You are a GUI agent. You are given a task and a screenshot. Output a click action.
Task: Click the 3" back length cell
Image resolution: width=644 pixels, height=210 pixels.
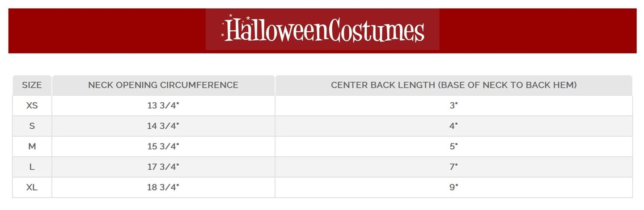point(453,105)
